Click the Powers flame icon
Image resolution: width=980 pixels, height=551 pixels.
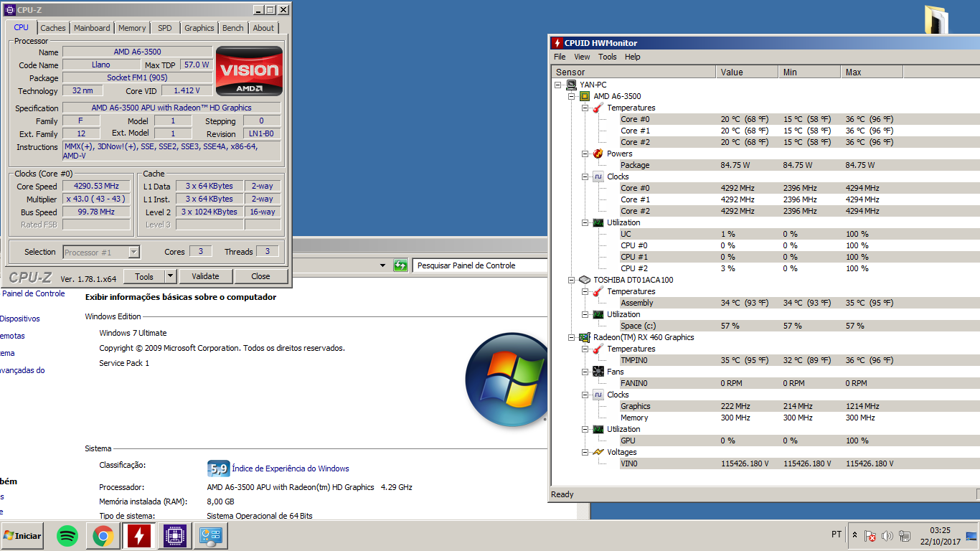point(598,154)
